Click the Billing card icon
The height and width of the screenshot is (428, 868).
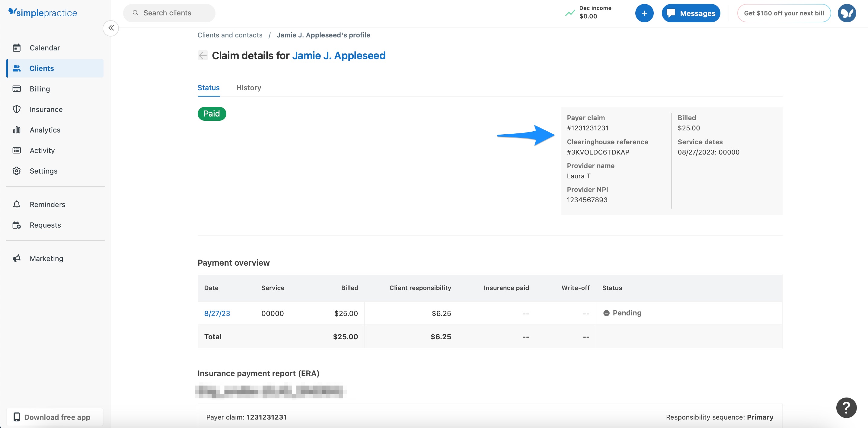click(17, 89)
